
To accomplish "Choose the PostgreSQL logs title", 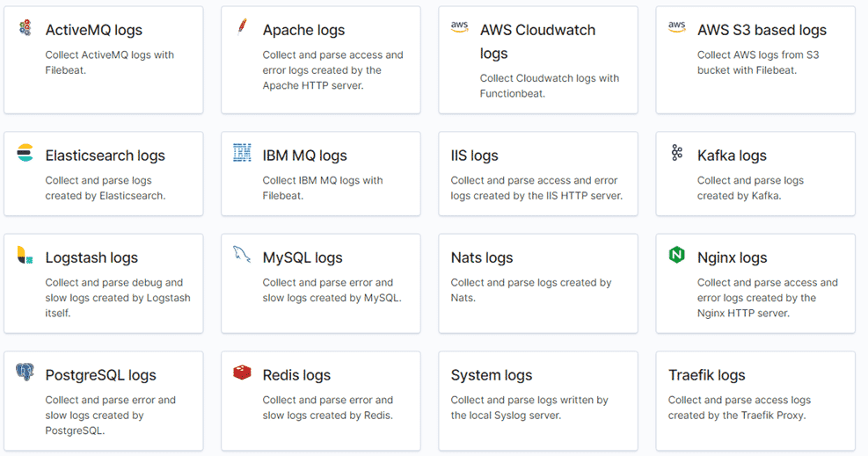I will click(x=101, y=375).
